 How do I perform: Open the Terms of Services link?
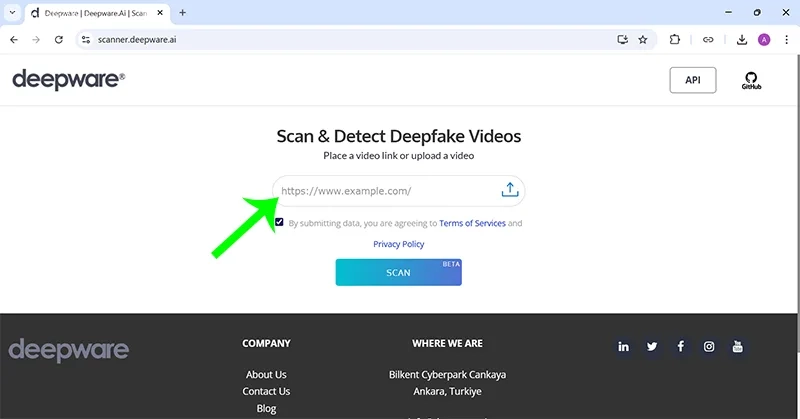coord(472,223)
